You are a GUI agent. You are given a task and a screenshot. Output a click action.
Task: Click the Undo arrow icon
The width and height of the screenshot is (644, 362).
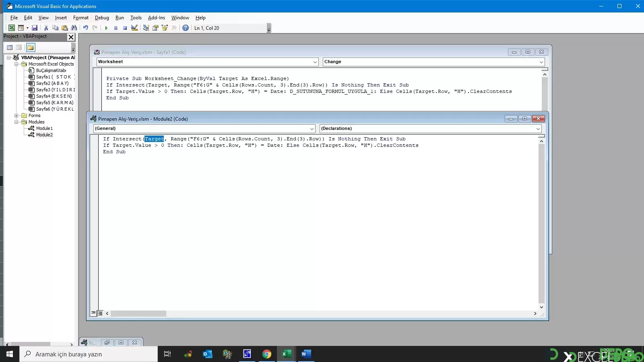(x=85, y=28)
